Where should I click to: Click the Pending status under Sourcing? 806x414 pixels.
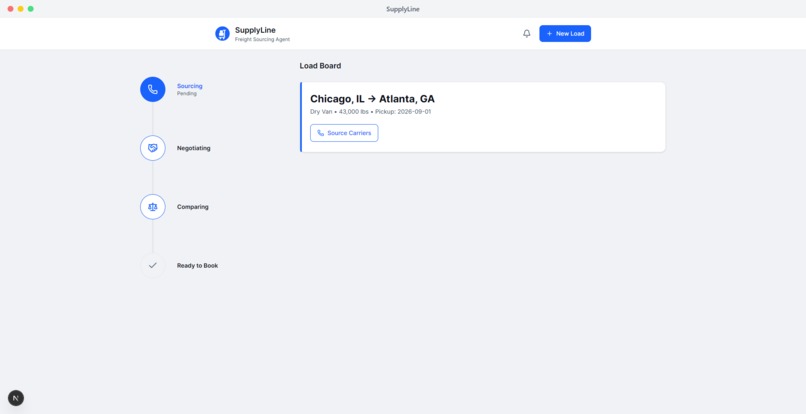coord(187,94)
